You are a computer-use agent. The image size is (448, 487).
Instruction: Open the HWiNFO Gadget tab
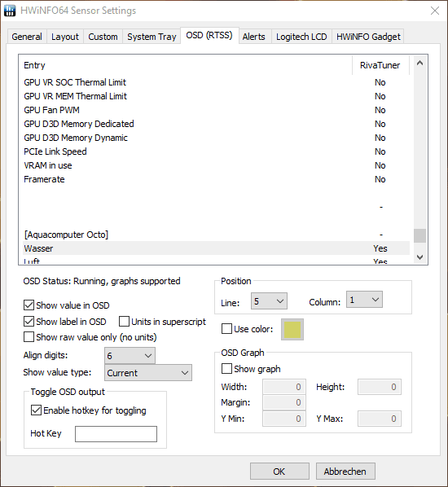(x=368, y=37)
